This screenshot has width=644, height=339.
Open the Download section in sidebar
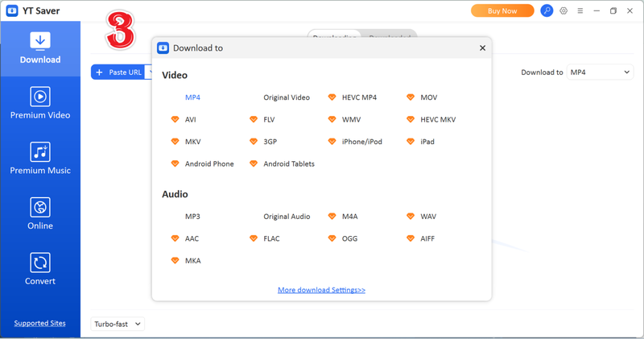39,48
